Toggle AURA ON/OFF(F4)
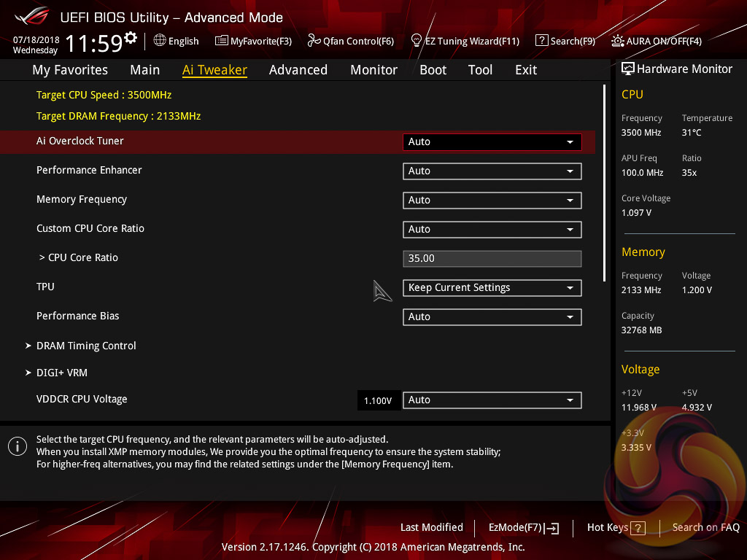This screenshot has width=747, height=560. (657, 41)
